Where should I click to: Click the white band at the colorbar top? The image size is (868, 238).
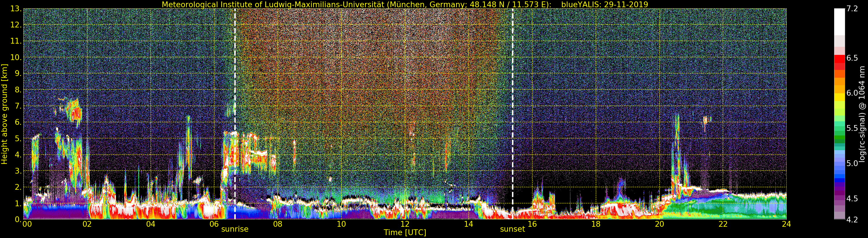coord(839,22)
